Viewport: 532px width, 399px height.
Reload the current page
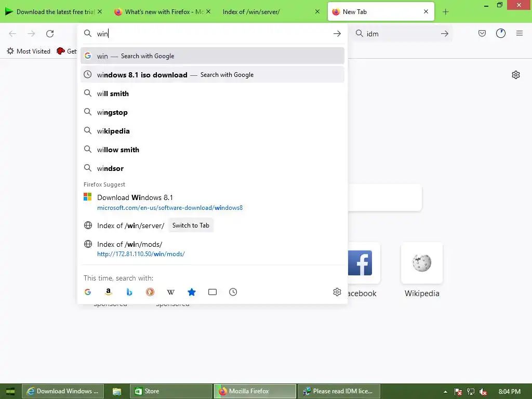[50, 34]
